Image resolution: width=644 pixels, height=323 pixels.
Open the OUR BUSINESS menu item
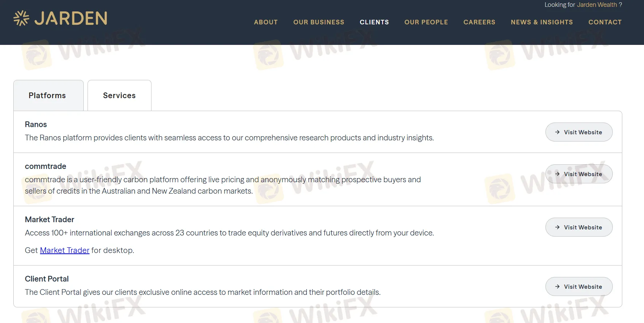point(319,22)
